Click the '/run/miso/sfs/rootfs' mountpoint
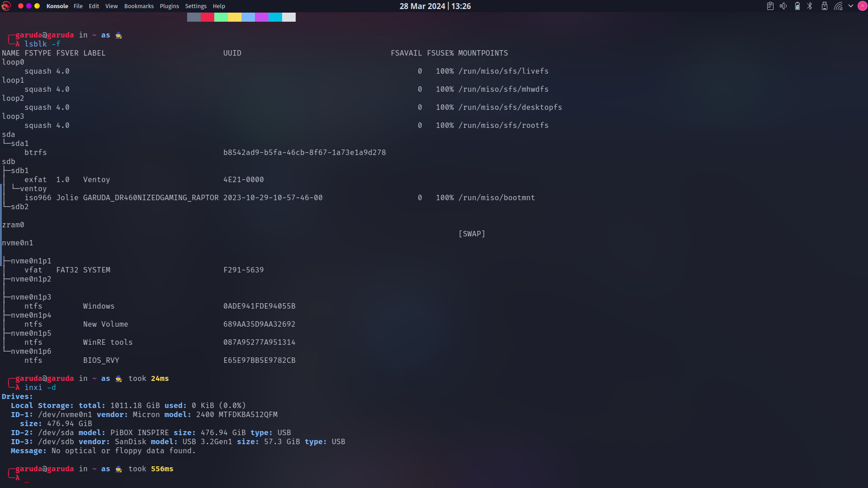 tap(503, 125)
